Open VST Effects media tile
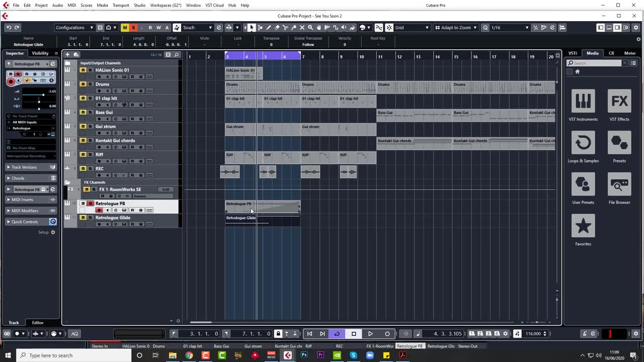The image size is (644, 362). 619,106
